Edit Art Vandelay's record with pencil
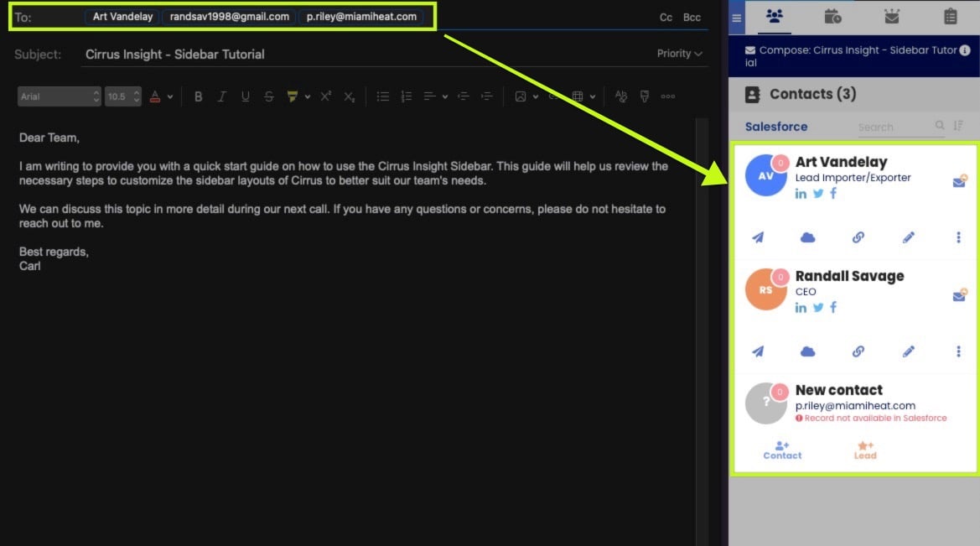Screen dimensions: 980x546 (x=908, y=237)
